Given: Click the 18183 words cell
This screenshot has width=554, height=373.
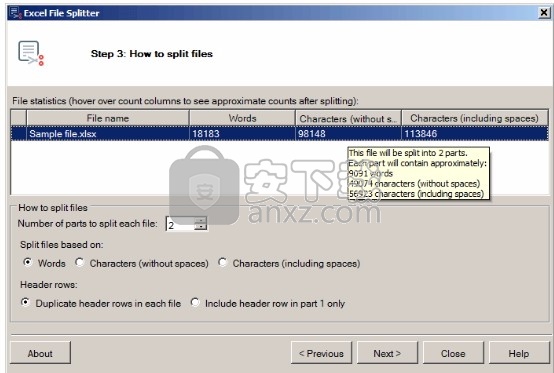Looking at the screenshot, I should coord(242,134).
